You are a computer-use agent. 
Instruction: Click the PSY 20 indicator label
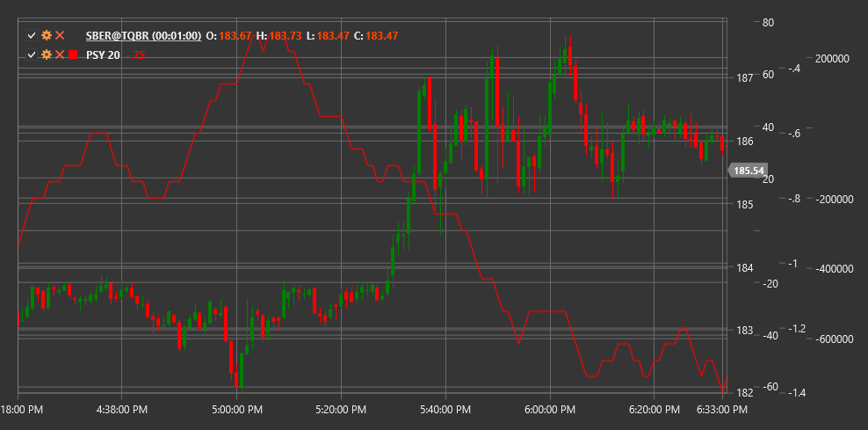tap(103, 55)
